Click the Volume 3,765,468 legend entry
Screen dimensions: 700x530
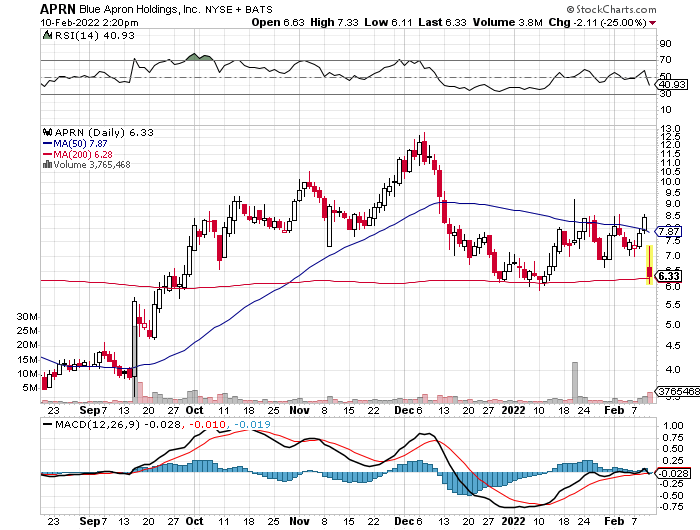[x=92, y=165]
